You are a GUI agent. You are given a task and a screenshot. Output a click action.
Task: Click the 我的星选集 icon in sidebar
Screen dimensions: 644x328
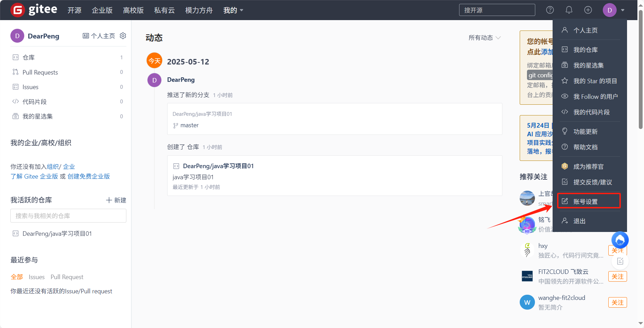16,116
